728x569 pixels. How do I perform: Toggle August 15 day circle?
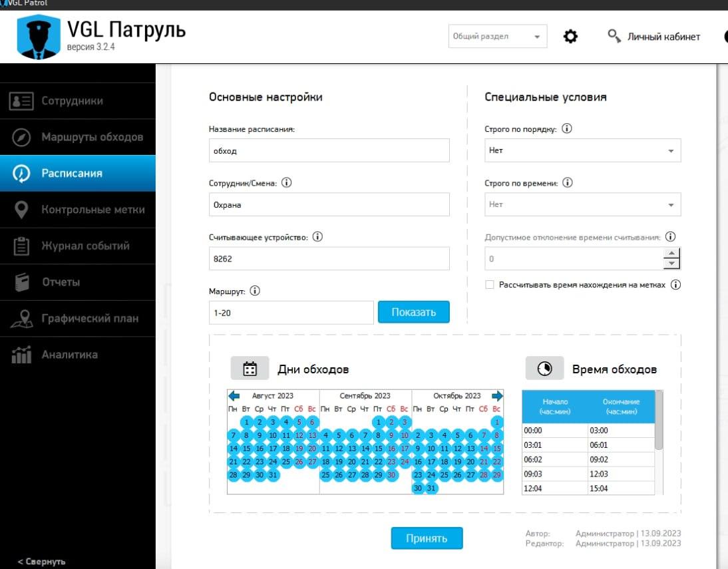click(246, 449)
